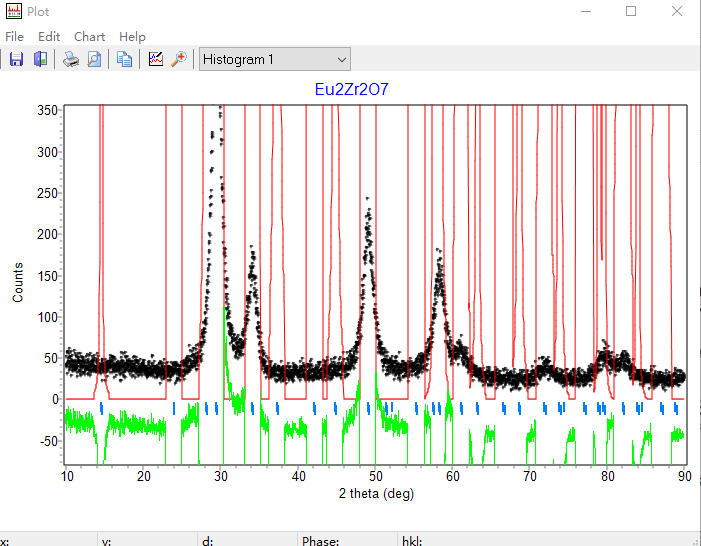This screenshot has width=701, height=546.
Task: Open the Chart menu
Action: 90,37
